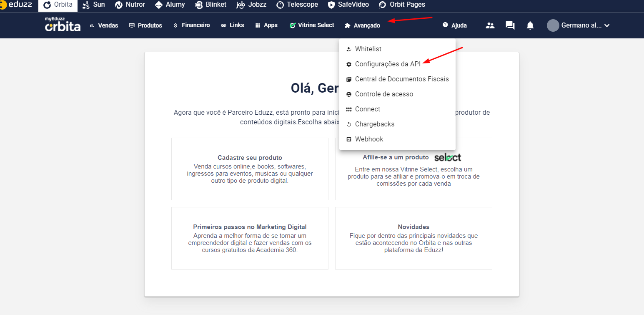Select Controle de acesso menu item
The height and width of the screenshot is (315, 644).
(397, 94)
